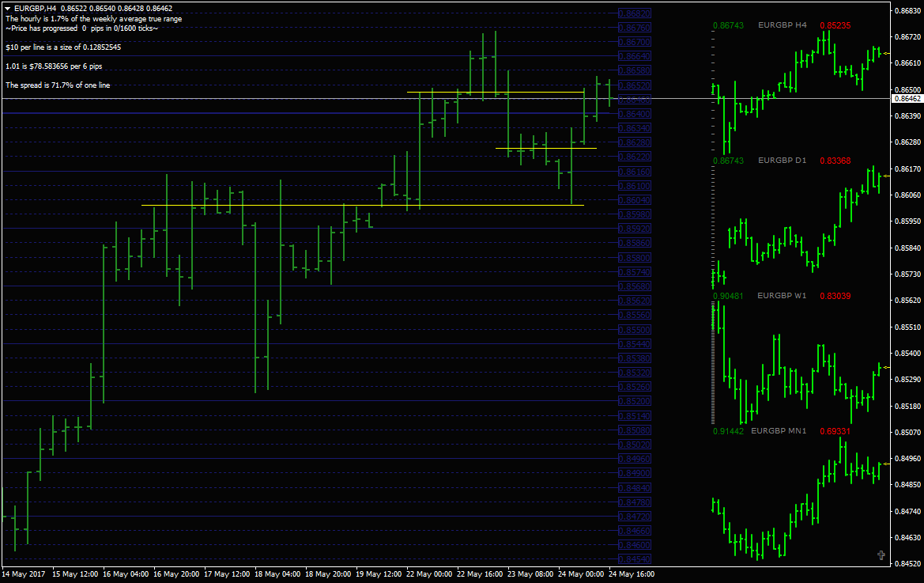Click 0.85730 on the right price axis
924x583 pixels.
coord(907,274)
